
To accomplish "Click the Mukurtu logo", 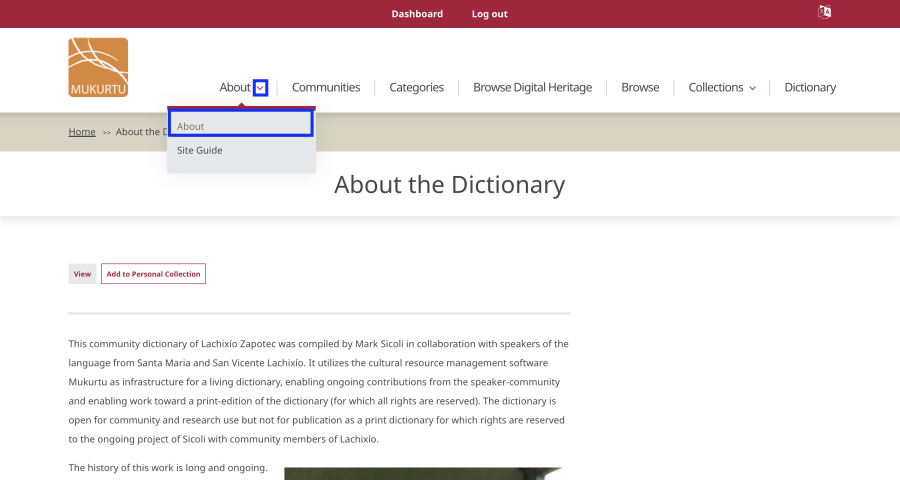I will (98, 67).
